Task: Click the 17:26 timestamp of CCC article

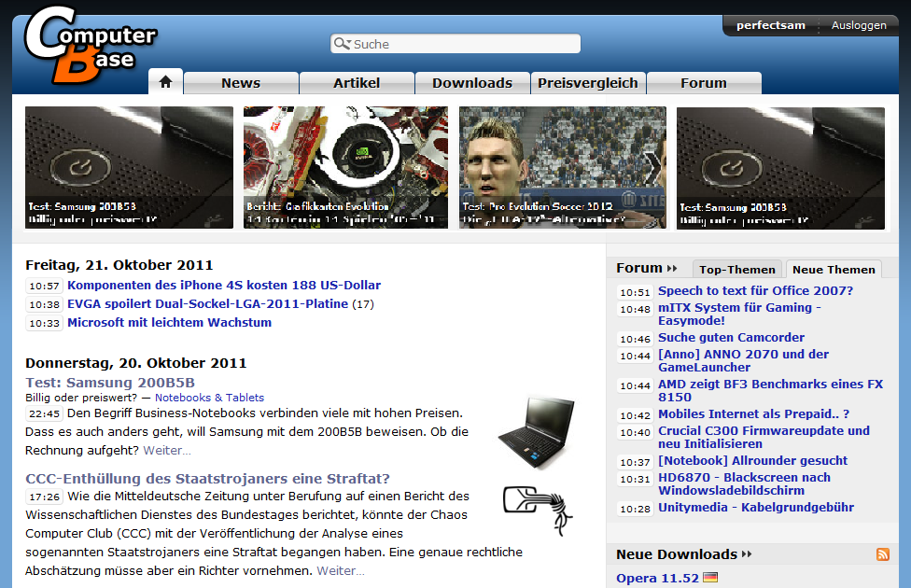Action: tap(44, 497)
